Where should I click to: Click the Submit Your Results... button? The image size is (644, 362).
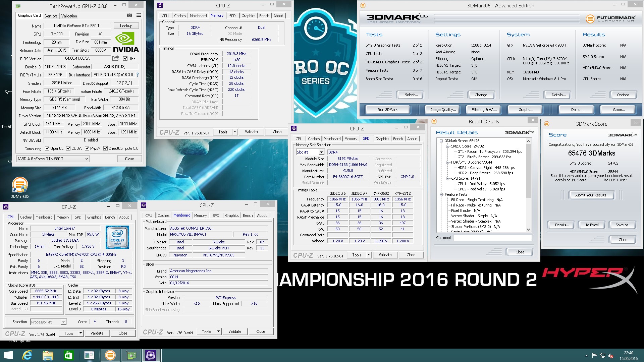click(x=592, y=195)
